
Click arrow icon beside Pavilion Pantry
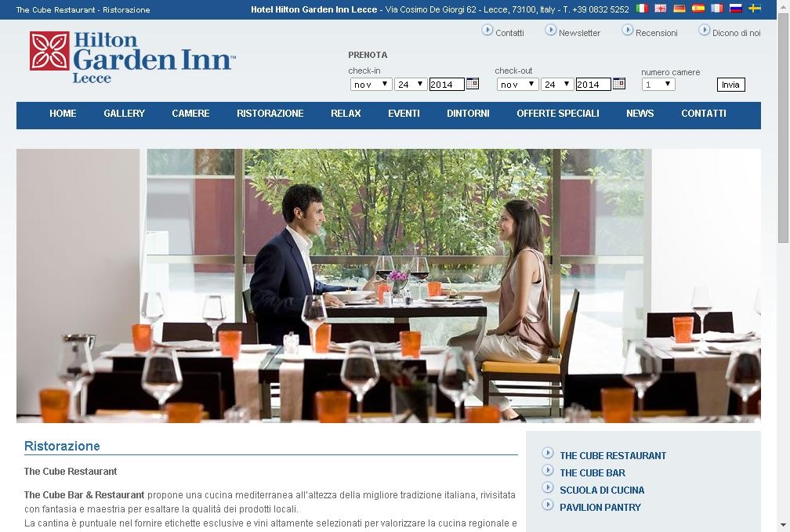548,505
